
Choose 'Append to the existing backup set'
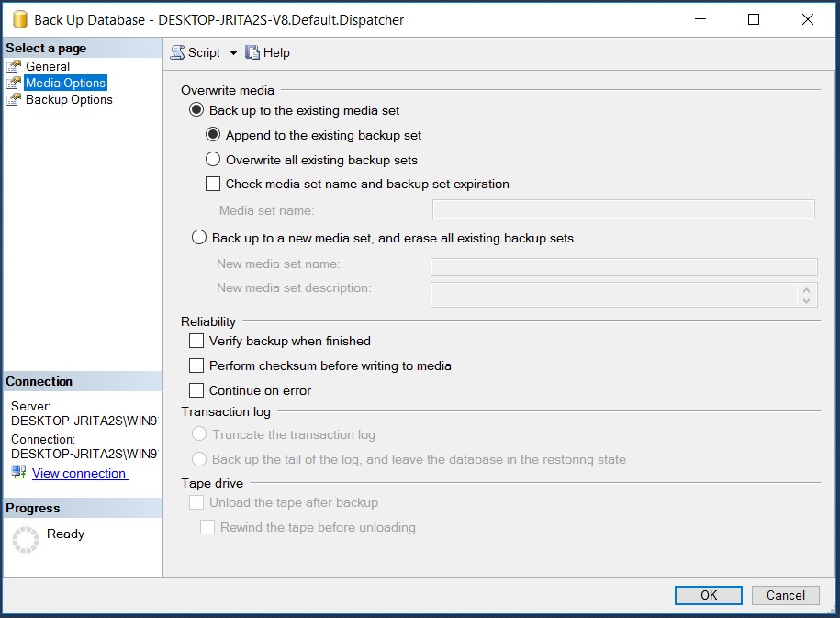click(x=213, y=135)
